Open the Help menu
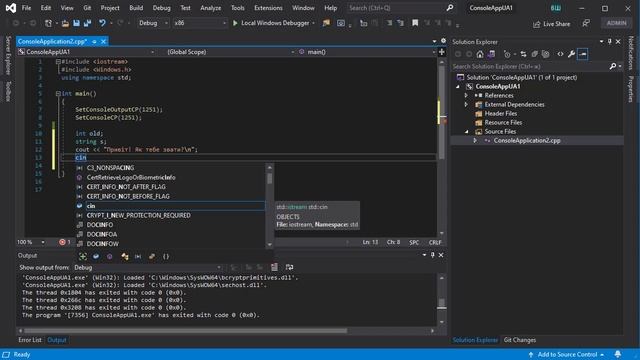The height and width of the screenshot is (360, 640). [x=330, y=8]
